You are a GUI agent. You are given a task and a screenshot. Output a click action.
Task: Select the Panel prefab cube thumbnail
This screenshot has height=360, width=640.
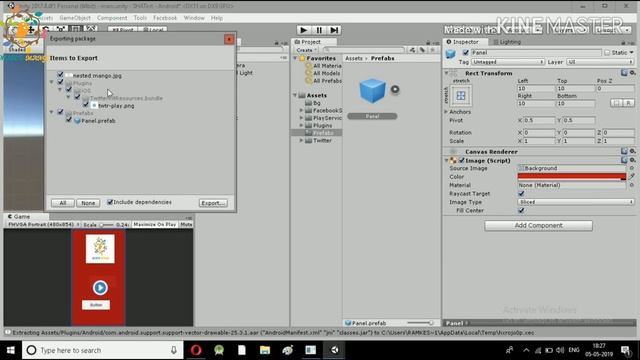pos(372,91)
